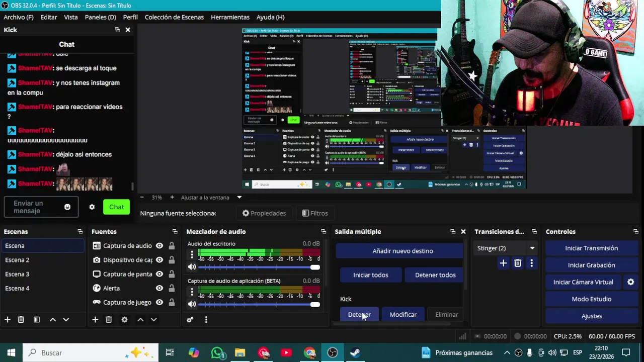The width and height of the screenshot is (644, 362).
Task: Open chat settings gear icon
Action: coord(92,207)
